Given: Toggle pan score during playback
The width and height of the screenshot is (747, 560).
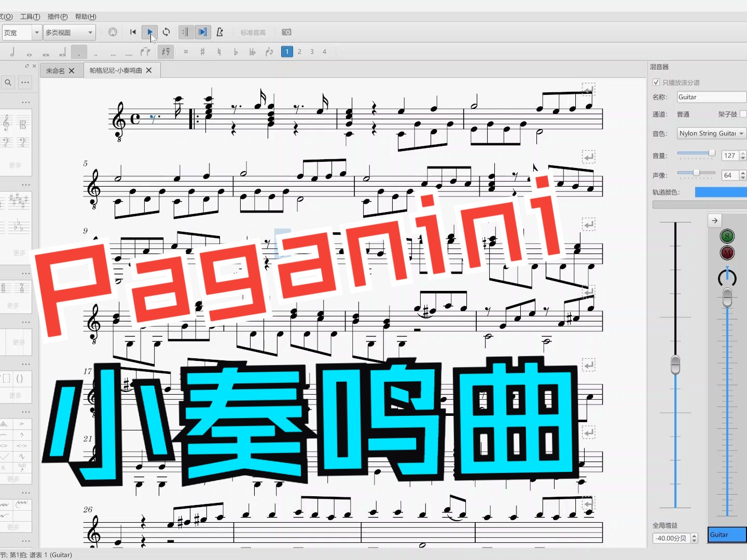Looking at the screenshot, I should (x=203, y=32).
